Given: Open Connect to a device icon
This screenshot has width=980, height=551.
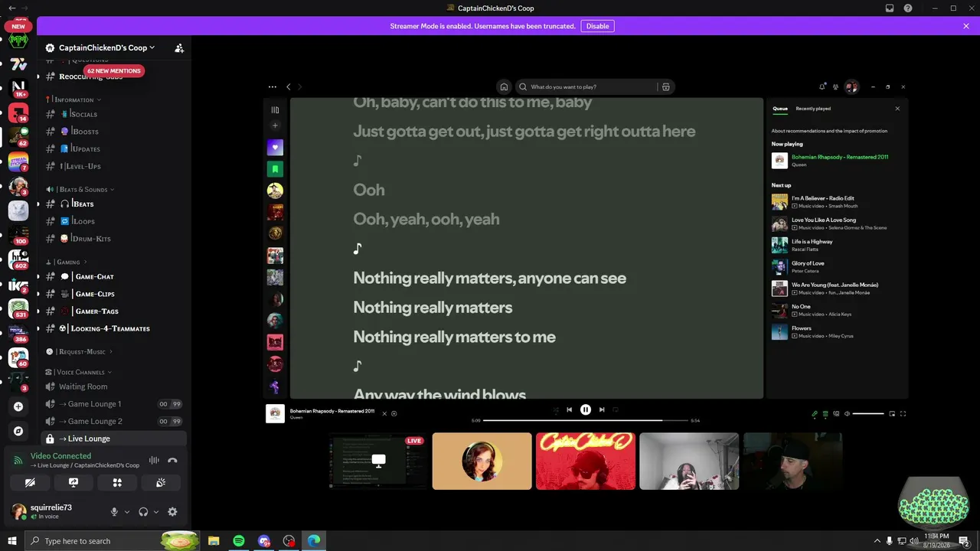Looking at the screenshot, I should [x=836, y=414].
